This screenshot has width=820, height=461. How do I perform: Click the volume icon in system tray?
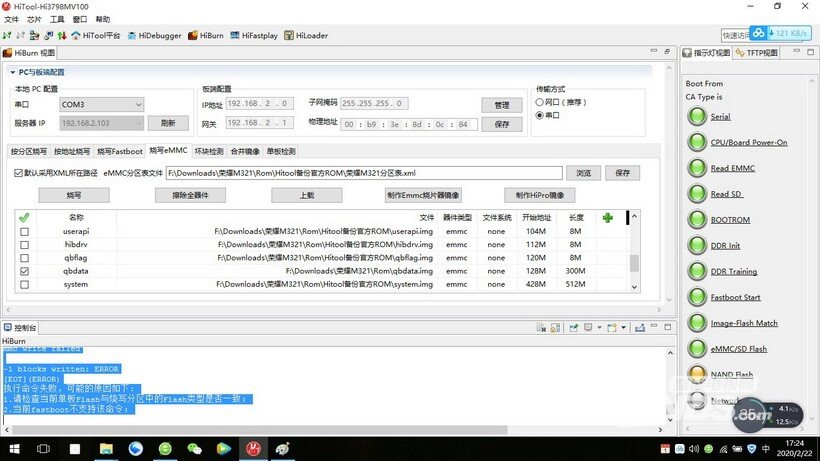pos(694,448)
